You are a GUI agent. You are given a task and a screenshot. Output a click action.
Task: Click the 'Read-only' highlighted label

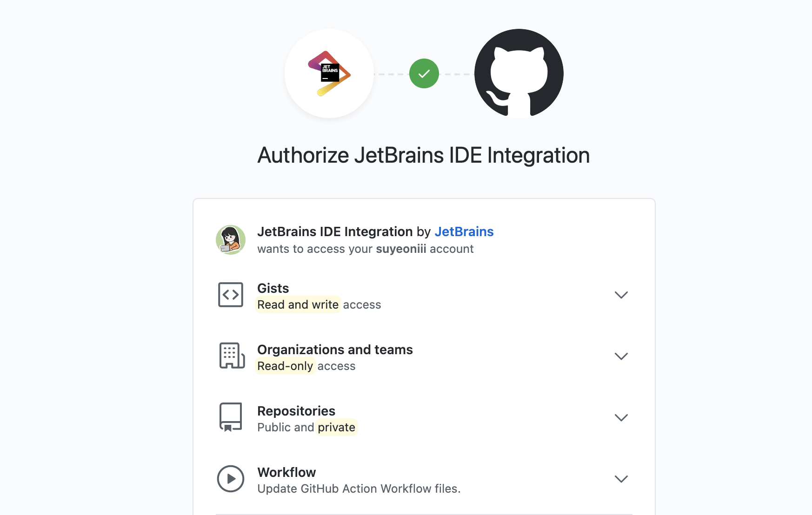pos(285,366)
